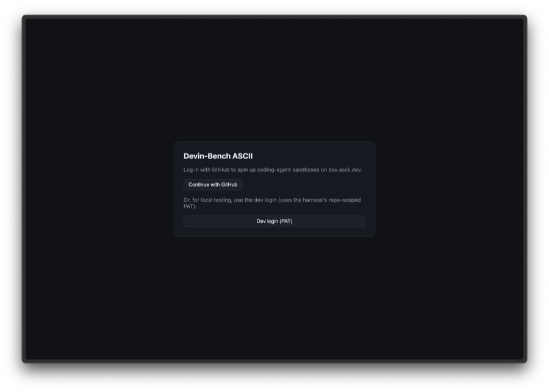Click 'repo-scoped' in the dev login note
This screenshot has height=392, width=549.
(x=345, y=200)
